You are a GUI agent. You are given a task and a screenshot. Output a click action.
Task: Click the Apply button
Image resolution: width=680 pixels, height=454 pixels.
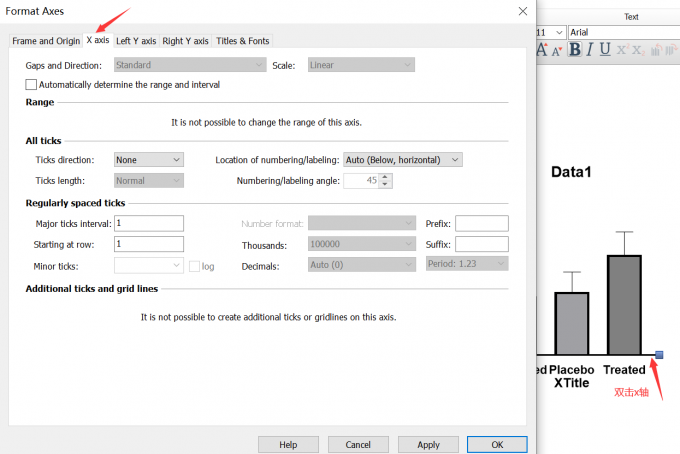click(428, 444)
